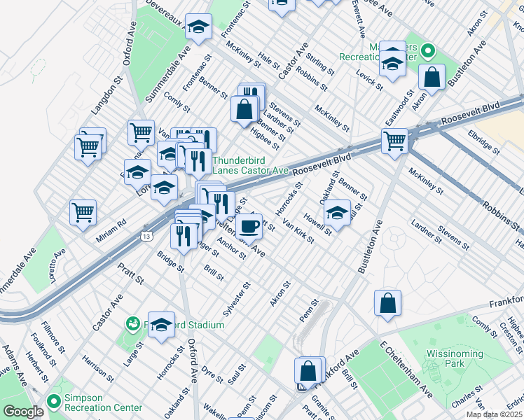Click the Thunderbird Lanes Castor Ave label
This screenshot has width=524, height=420.
[250, 165]
